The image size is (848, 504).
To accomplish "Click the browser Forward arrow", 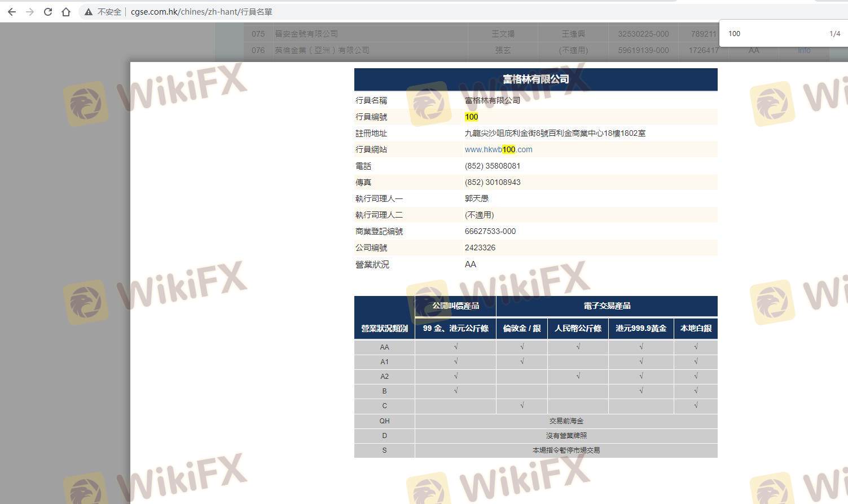I will click(30, 12).
